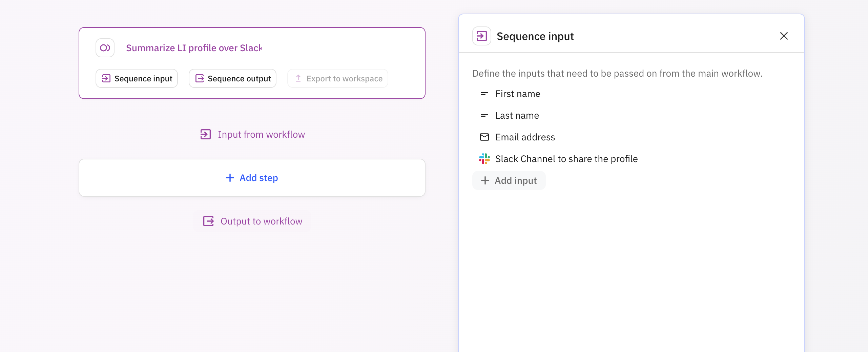Select the Slack Channel to share the profile input
Viewport: 868px width, 352px height.
tap(566, 158)
